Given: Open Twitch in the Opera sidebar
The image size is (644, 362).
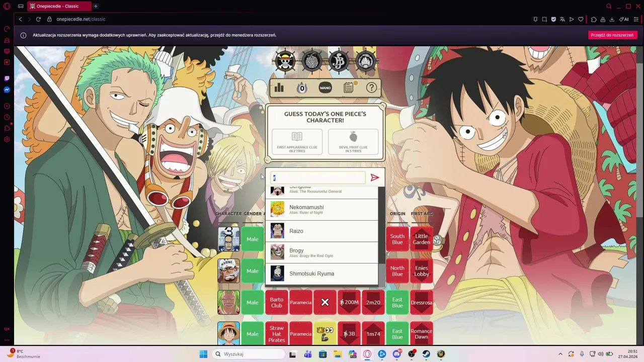Looking at the screenshot, I should pos(7,78).
